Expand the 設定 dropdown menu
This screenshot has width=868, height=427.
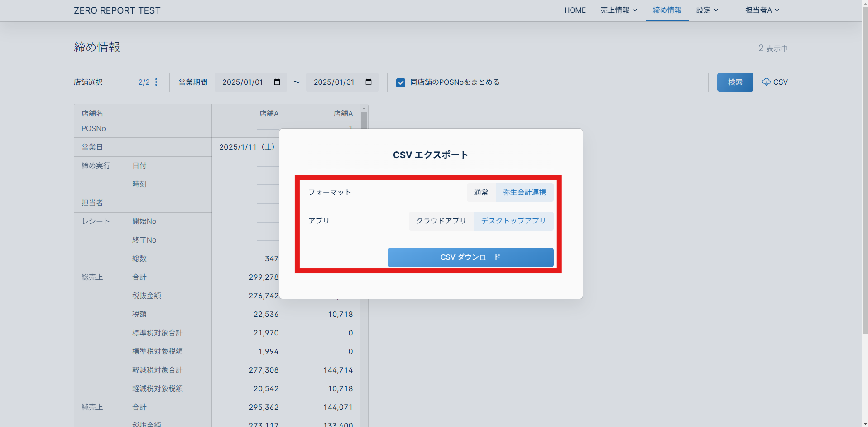point(707,10)
